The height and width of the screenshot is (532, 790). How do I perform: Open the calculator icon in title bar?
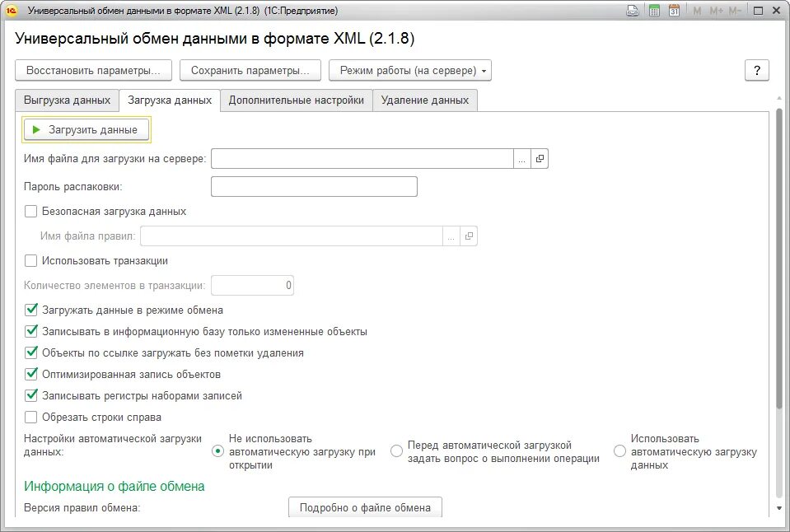(x=654, y=11)
